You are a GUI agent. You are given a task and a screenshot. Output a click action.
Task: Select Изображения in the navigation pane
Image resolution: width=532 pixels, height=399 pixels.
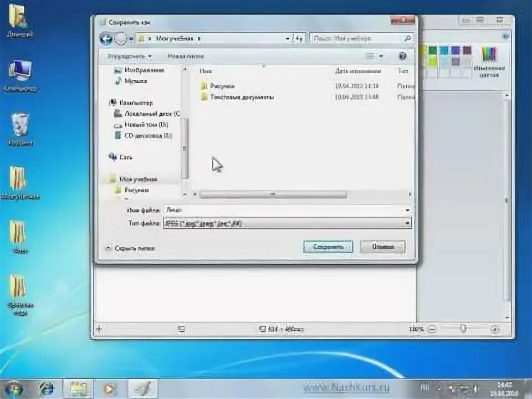[x=139, y=70]
